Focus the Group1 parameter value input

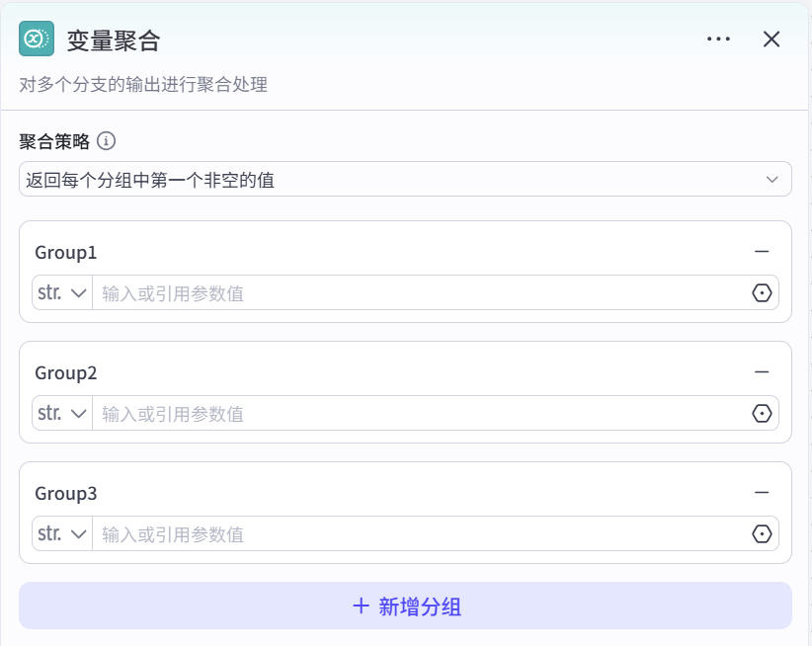tap(415, 293)
